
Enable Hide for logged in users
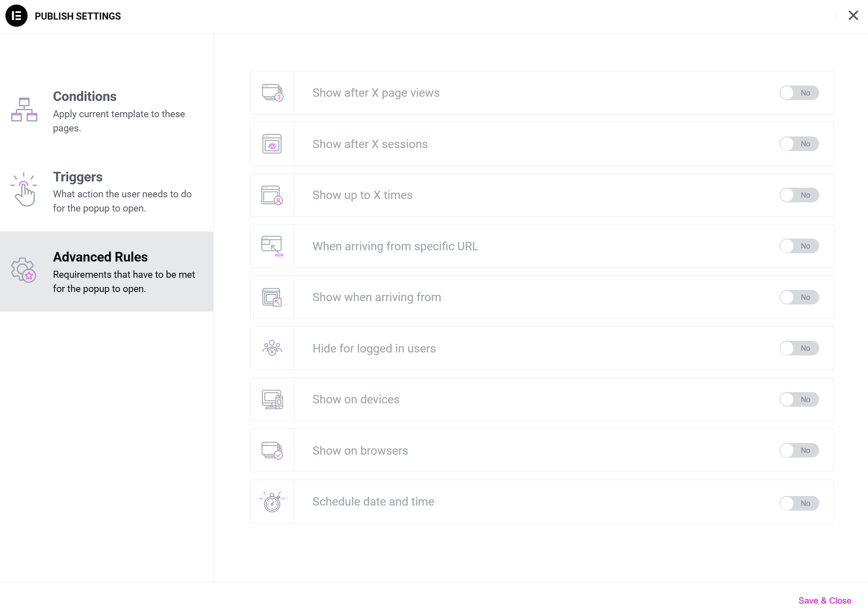[x=799, y=348]
